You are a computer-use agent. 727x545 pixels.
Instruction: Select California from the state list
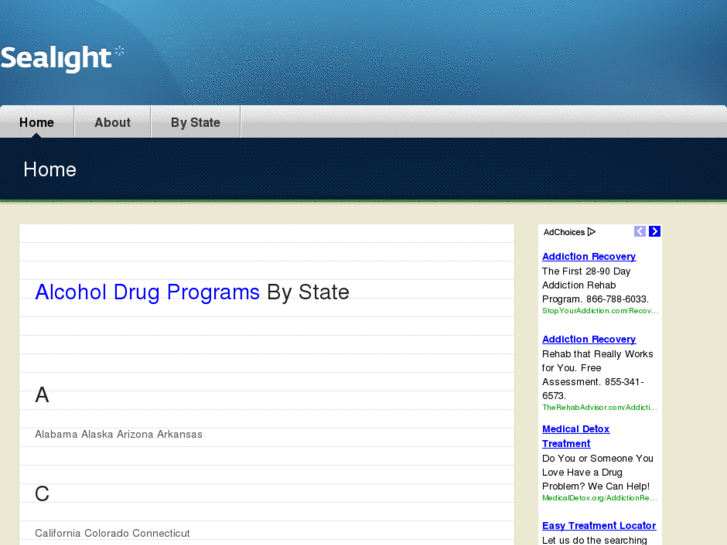click(58, 533)
